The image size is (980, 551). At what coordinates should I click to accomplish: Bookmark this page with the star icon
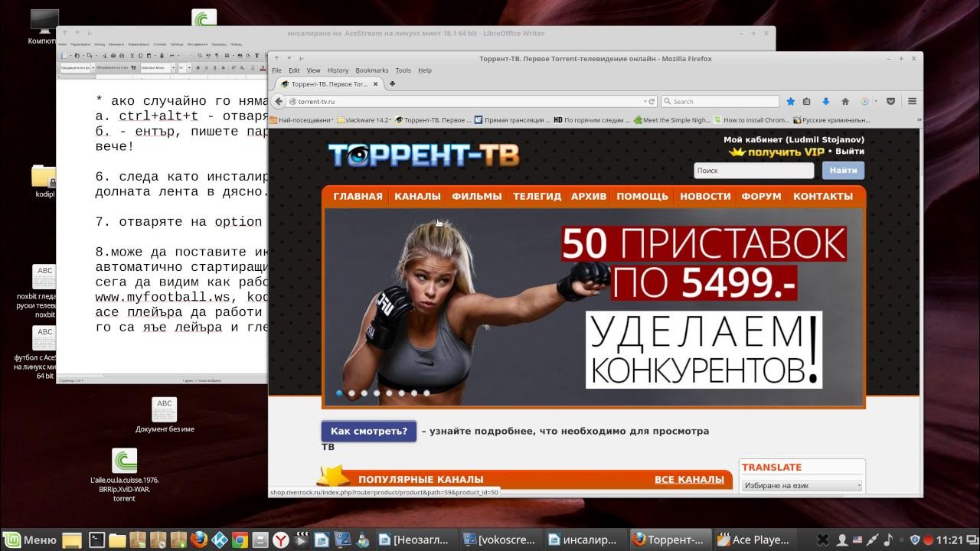pyautogui.click(x=791, y=101)
